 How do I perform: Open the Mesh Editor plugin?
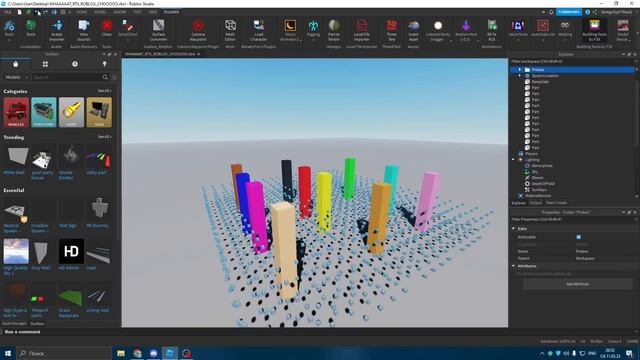(230, 30)
